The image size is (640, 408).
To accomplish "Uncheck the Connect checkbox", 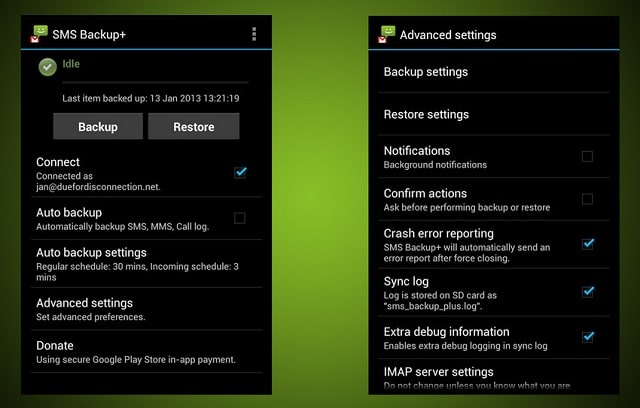I will coord(240,172).
